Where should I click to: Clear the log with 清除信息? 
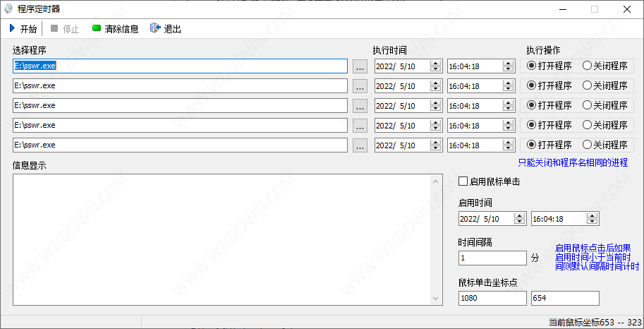pyautogui.click(x=116, y=29)
